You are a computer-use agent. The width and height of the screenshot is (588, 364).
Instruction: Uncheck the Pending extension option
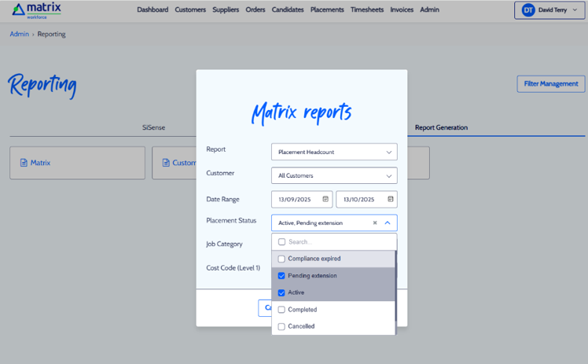coord(281,276)
